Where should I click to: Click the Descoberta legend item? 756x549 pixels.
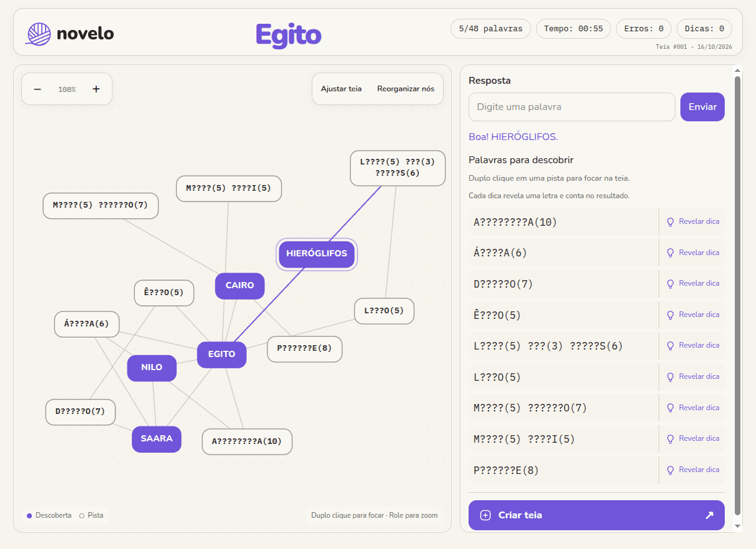tap(49, 516)
